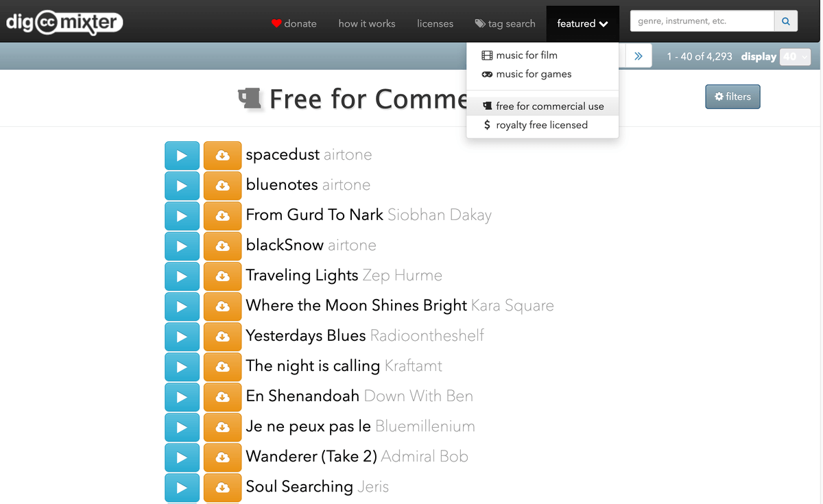Go to tag search

coord(505,23)
